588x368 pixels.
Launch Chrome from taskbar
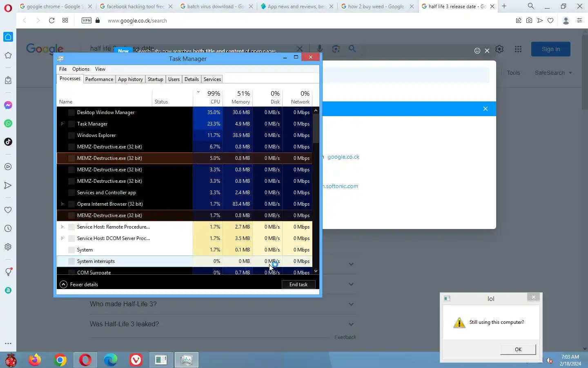60,360
